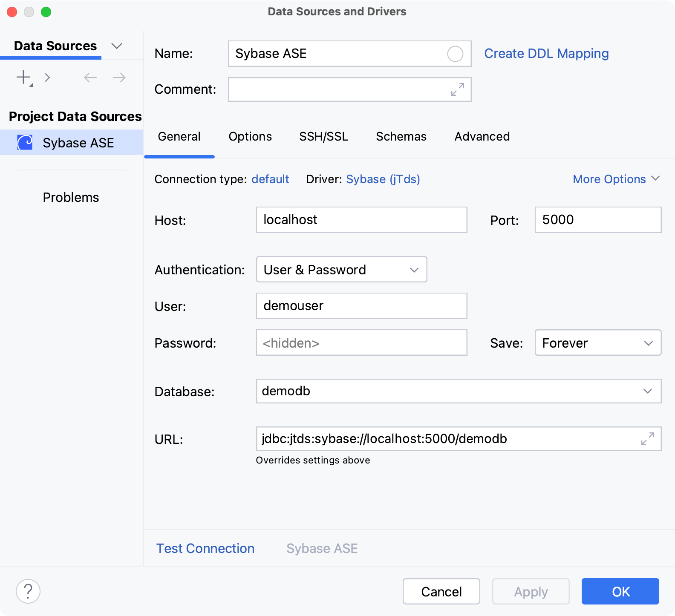Open the Save password dropdown
Screen dimensions: 675x616
597,343
